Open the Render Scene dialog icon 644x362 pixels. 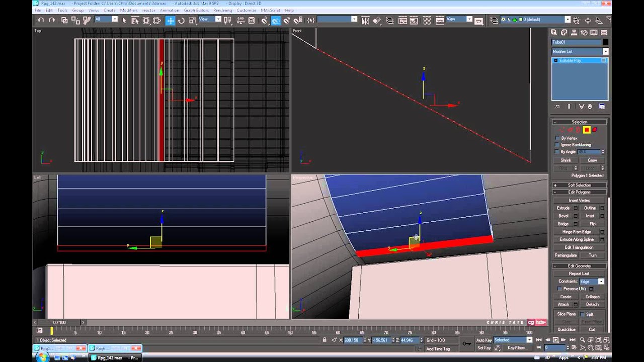point(440,20)
